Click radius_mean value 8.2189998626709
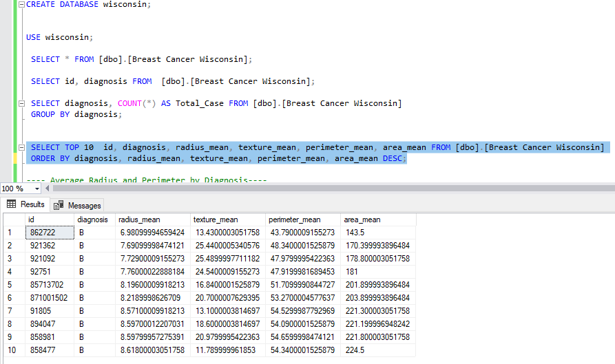This screenshot has height=364, width=615. (x=153, y=298)
